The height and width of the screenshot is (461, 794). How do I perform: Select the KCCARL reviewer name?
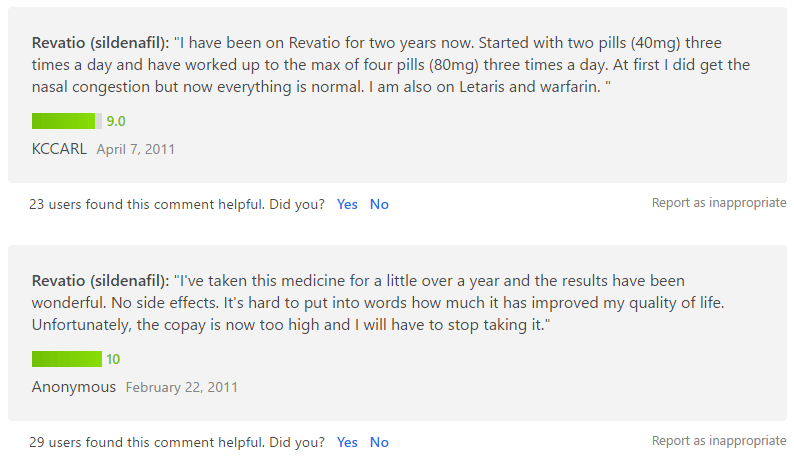(x=59, y=149)
